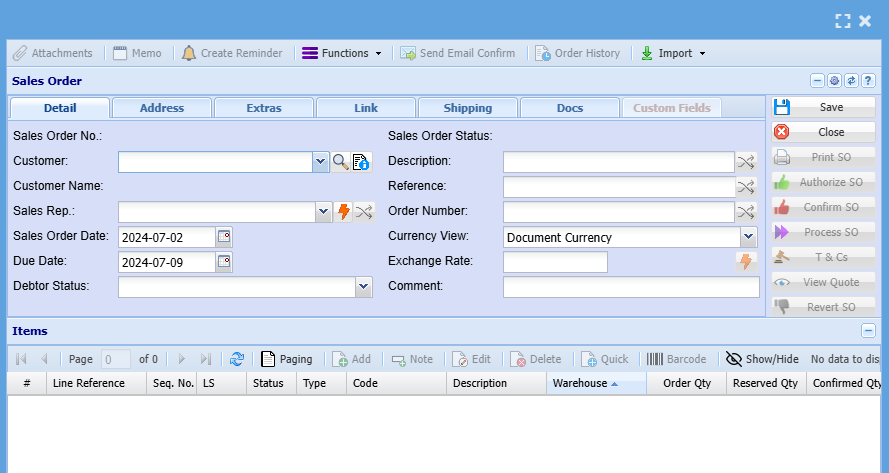Open the Sales Order Date calendar picker
Viewport: 889px width, 473px height.
click(x=224, y=237)
